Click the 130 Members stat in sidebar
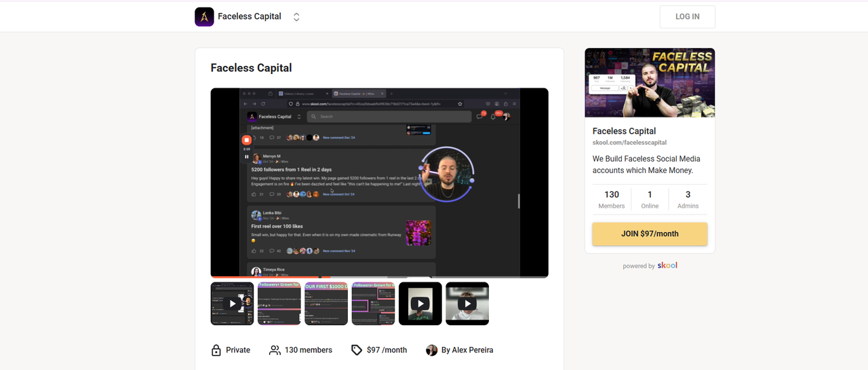This screenshot has width=868, height=370. pos(612,200)
